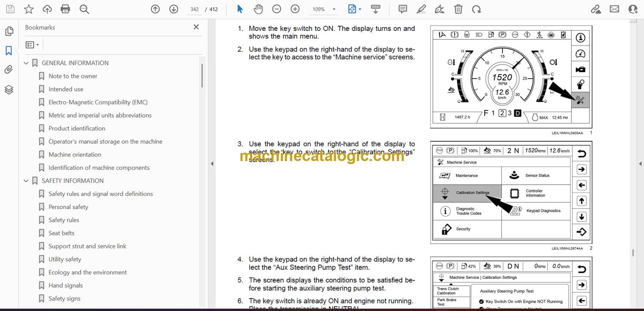Viewport: 644px width, 311px height.
Task: Go to previous page arrow
Action: [155, 9]
